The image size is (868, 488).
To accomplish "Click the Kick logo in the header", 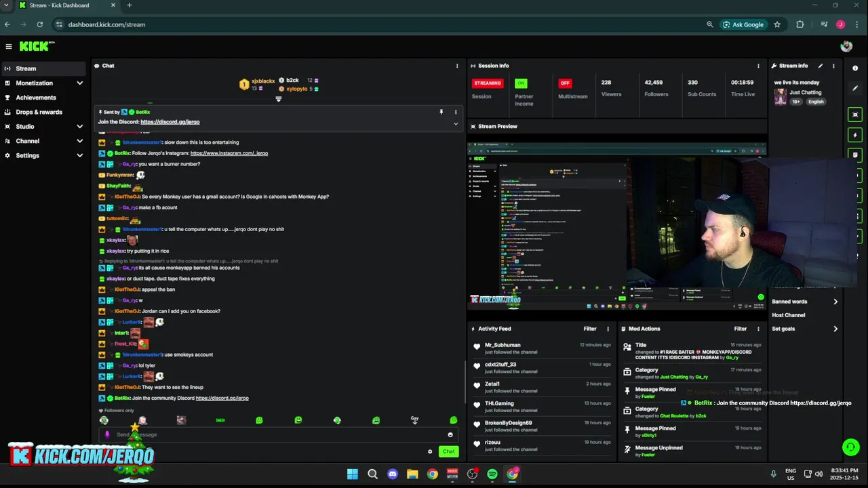I will (x=36, y=46).
